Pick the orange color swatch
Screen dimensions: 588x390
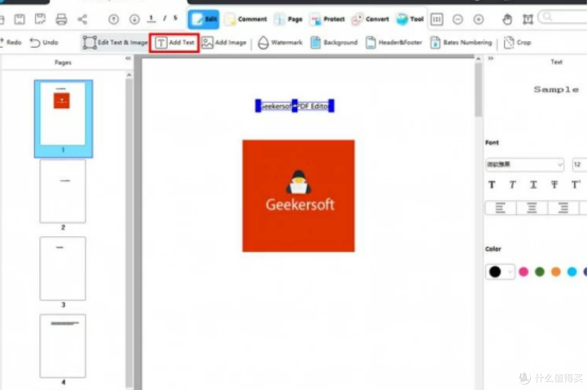[556, 271]
